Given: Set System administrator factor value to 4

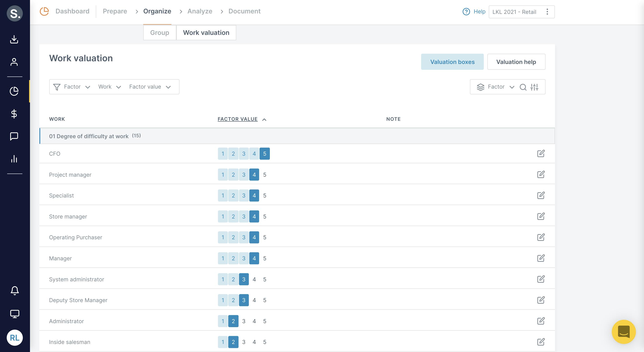Looking at the screenshot, I should click(x=254, y=279).
